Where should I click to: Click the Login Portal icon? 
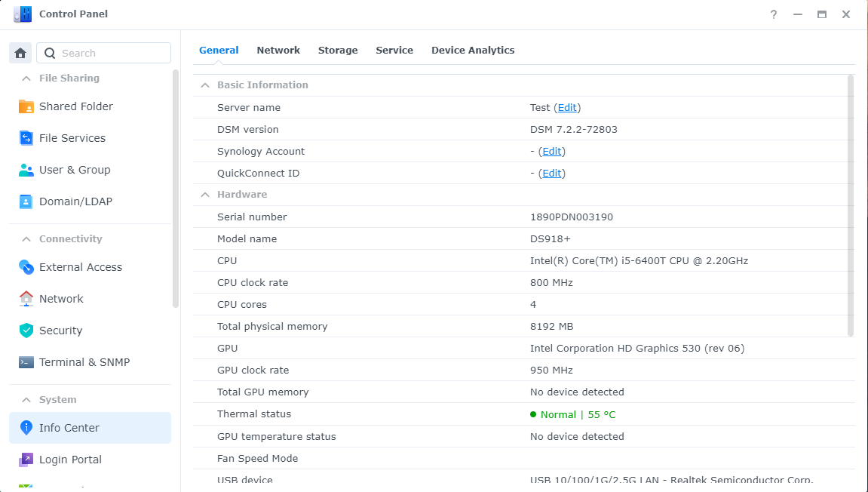26,460
